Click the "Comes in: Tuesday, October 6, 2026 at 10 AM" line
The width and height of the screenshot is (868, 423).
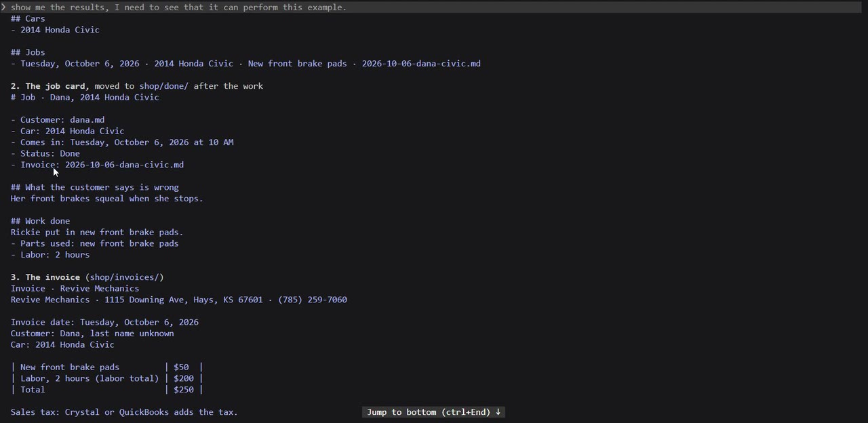pos(122,142)
